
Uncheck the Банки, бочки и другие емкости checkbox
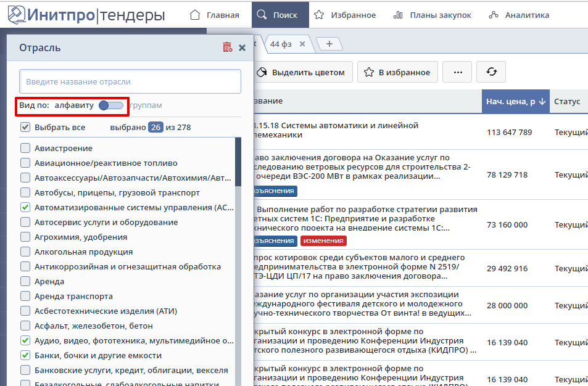click(25, 355)
